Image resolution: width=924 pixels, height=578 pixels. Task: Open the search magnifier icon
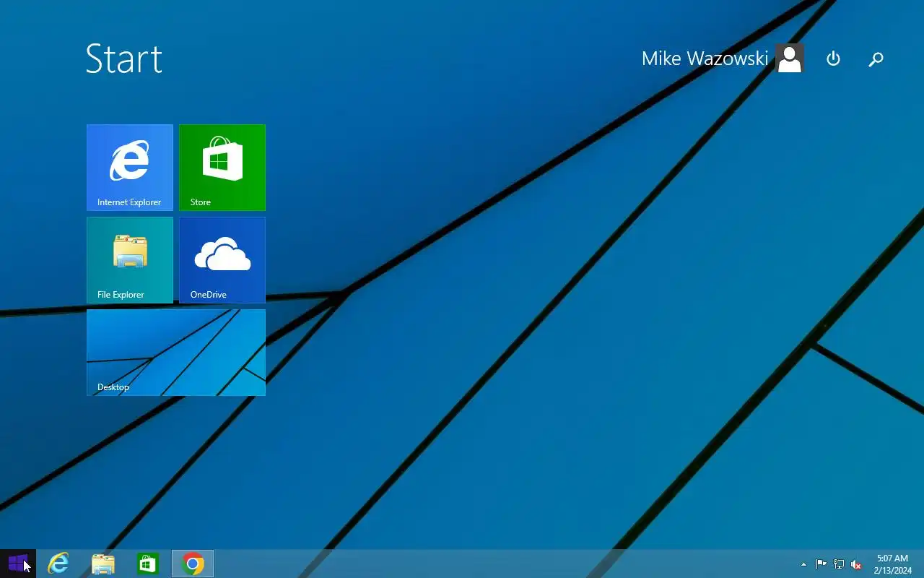point(876,59)
